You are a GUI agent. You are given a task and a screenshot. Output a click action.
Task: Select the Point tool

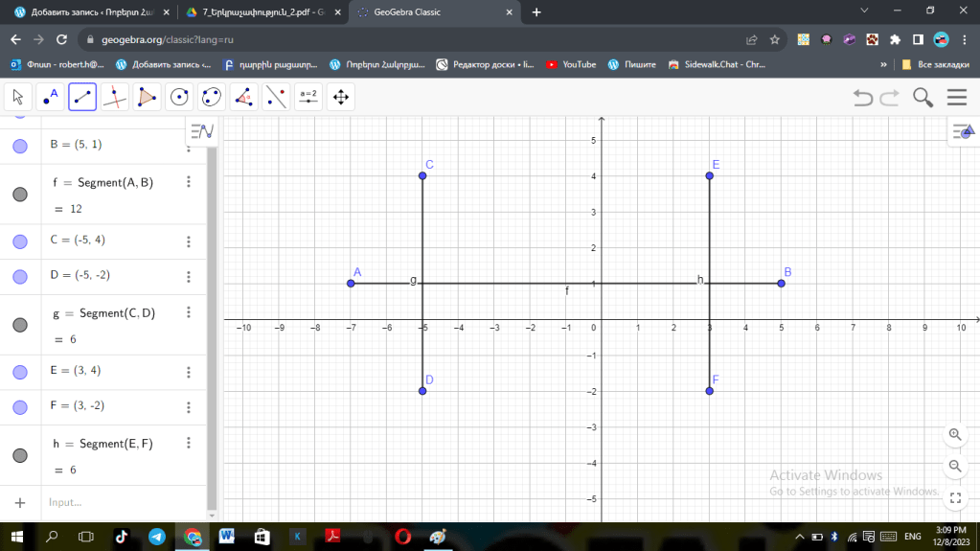tap(50, 97)
